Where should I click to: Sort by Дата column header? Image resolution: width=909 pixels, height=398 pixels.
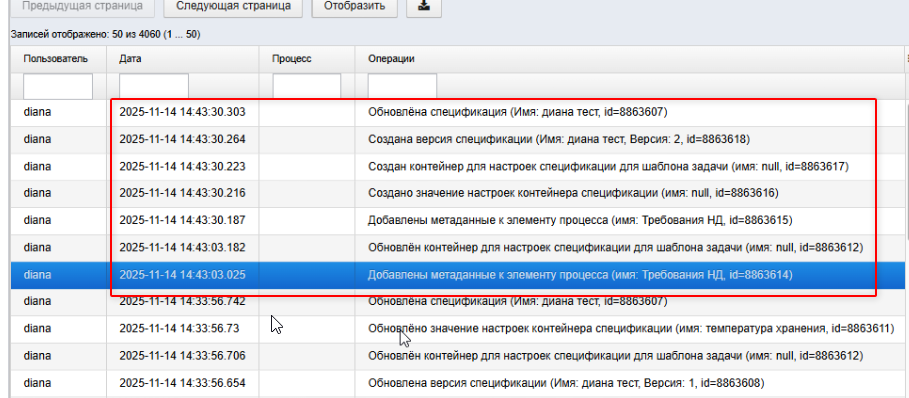click(130, 59)
